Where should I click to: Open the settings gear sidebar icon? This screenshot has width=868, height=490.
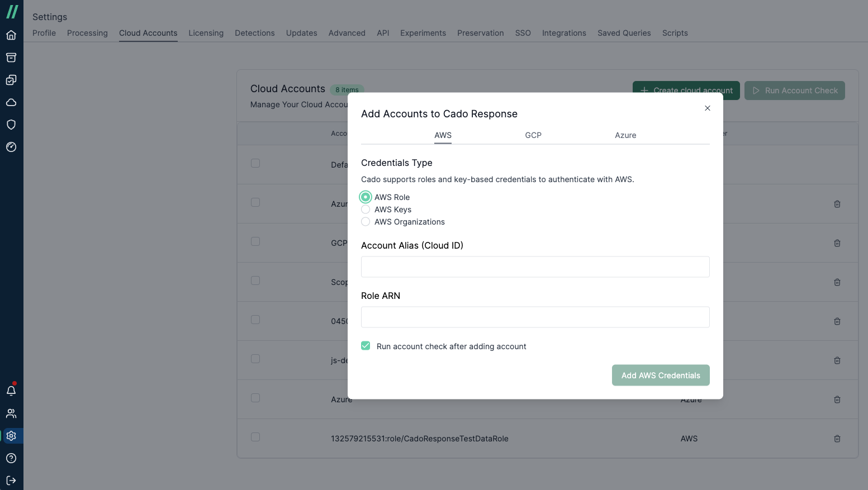pyautogui.click(x=11, y=436)
